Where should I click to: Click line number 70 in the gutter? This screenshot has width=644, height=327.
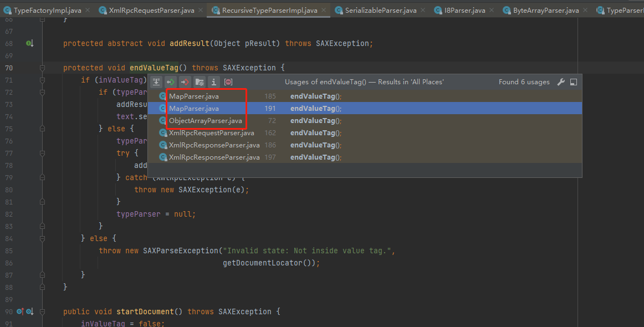tap(9, 68)
